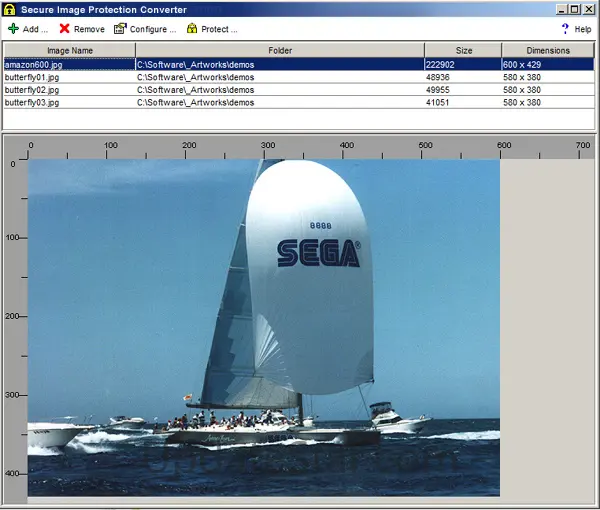Open the Help label at top right

coord(583,29)
